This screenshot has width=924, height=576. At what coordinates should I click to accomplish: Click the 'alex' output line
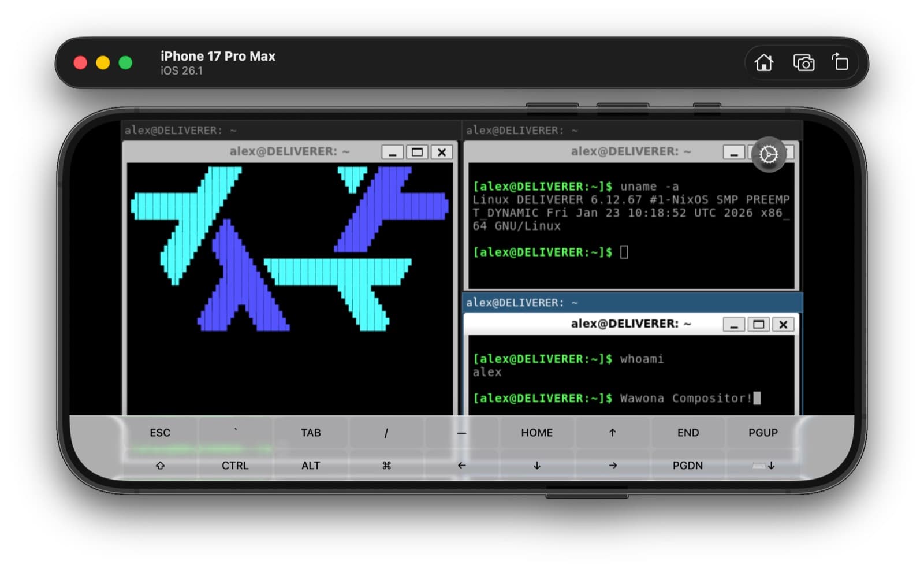coord(487,372)
